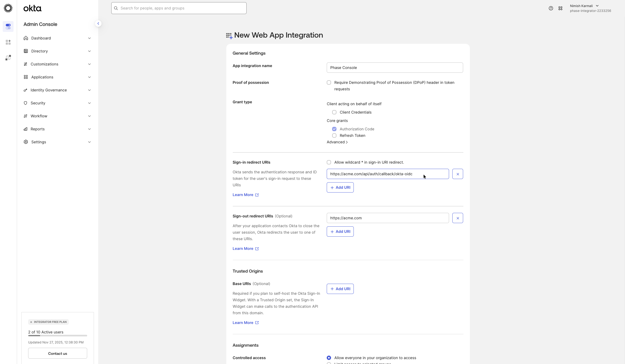Open the Admin Console toggle icon in rail

pyautogui.click(x=8, y=27)
